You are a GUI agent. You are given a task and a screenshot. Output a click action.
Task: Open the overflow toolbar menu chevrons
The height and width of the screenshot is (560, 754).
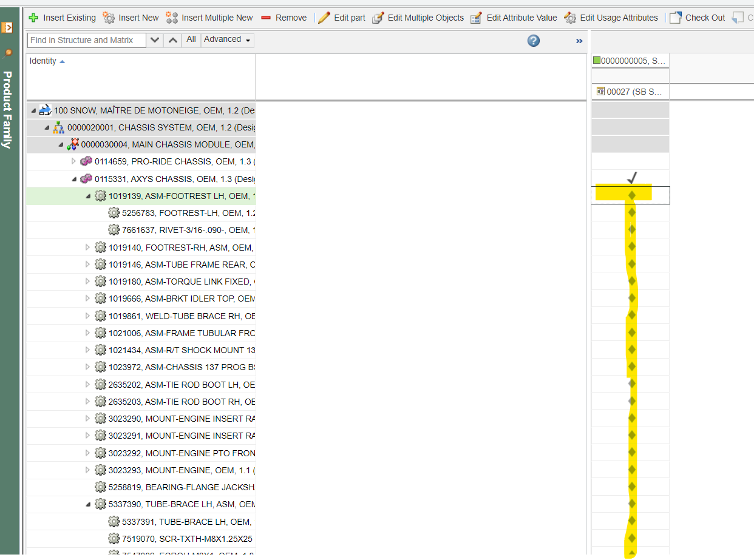coord(579,40)
